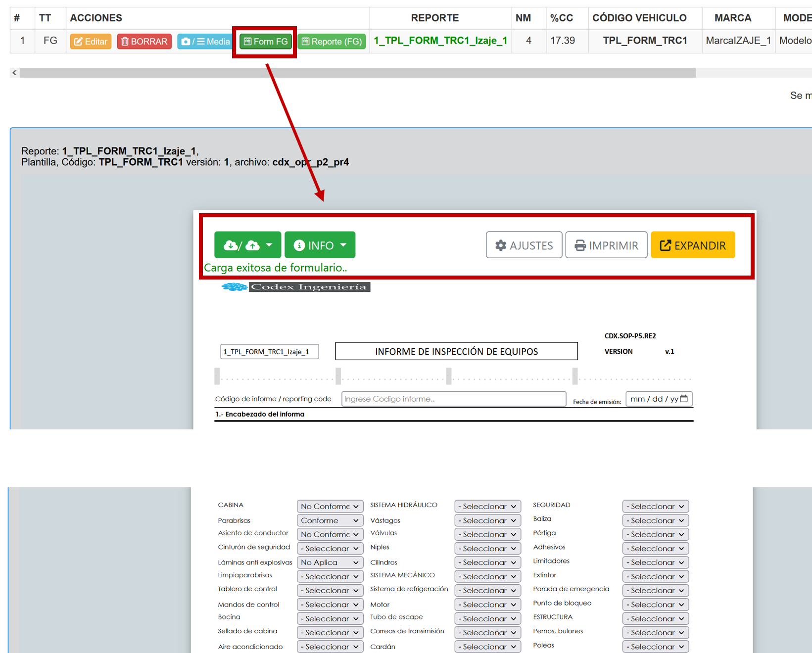812x653 pixels.
Task: Click the horizontal scrollbar left arrow
Action: click(14, 73)
